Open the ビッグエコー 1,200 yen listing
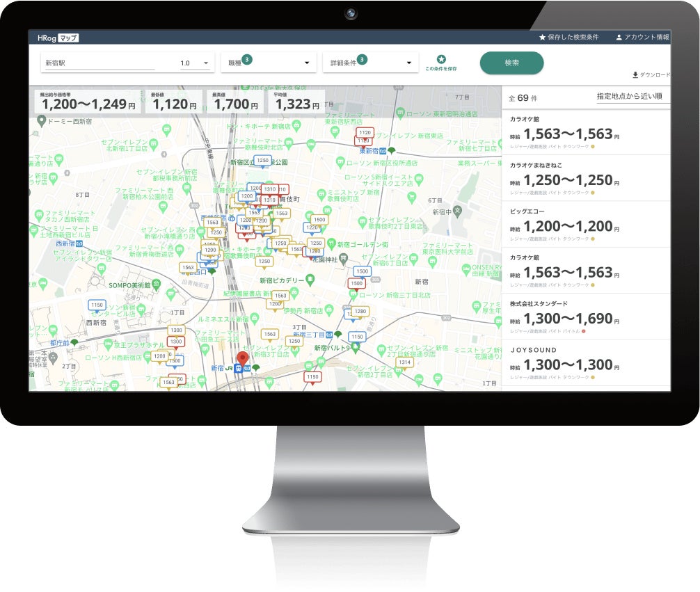This screenshot has height=592, width=700. (586, 224)
